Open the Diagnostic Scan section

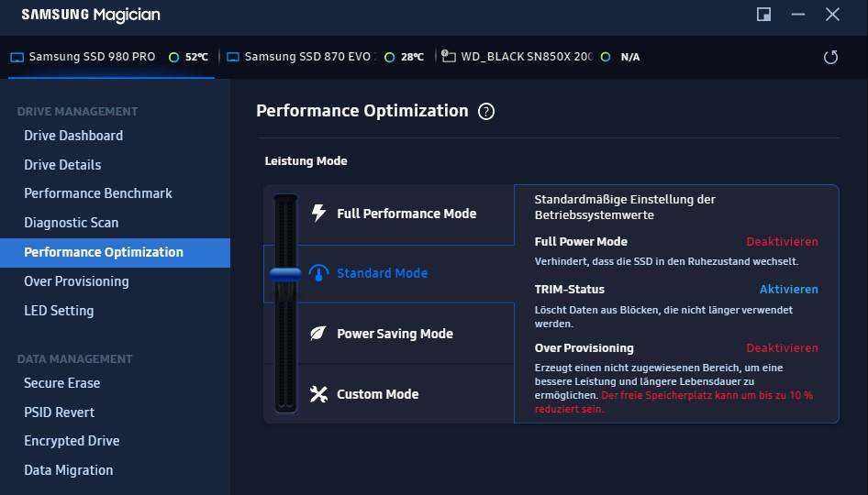coord(71,223)
